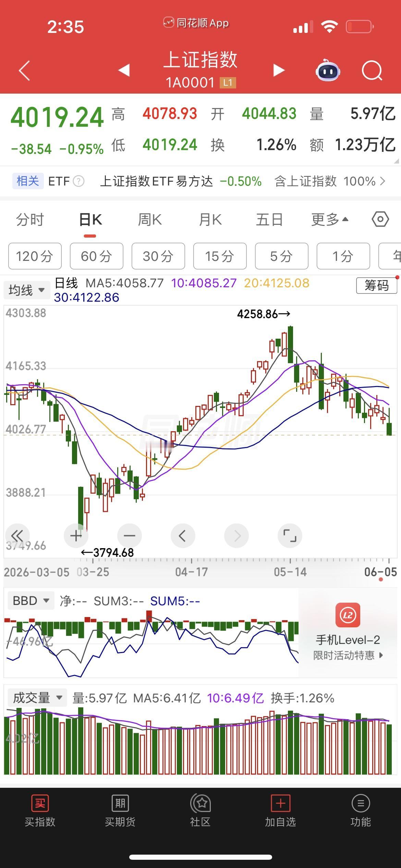Tap 加自选 to add to watchlist

pos(280,811)
